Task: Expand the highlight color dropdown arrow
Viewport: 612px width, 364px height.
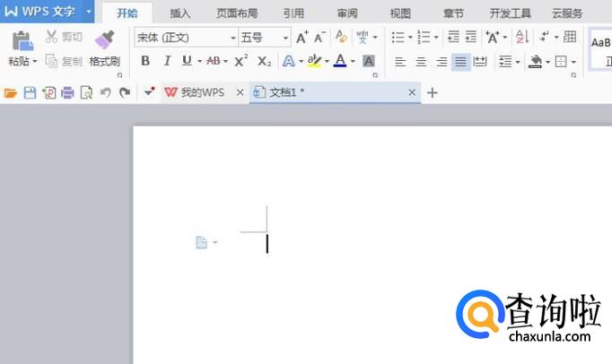Action: tap(327, 61)
